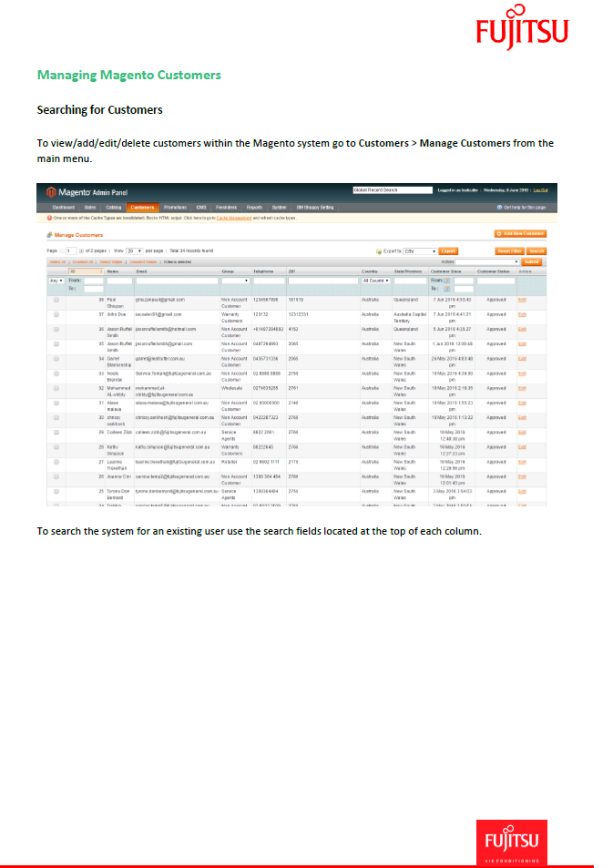Click the Add New Customer button

(x=520, y=234)
